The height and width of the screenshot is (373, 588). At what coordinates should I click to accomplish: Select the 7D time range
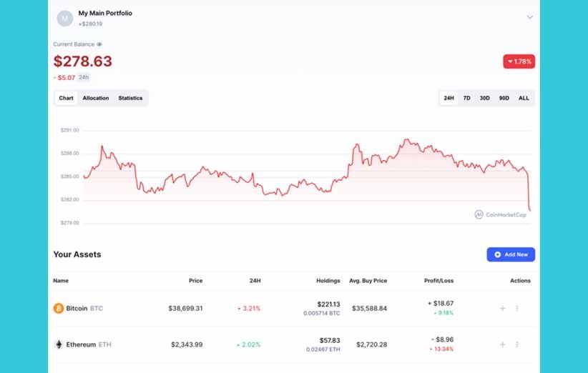[466, 98]
